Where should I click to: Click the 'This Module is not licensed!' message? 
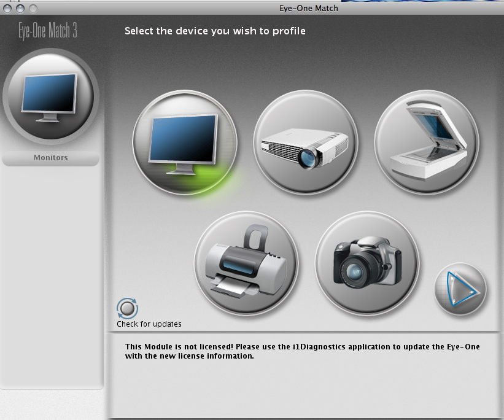click(302, 351)
